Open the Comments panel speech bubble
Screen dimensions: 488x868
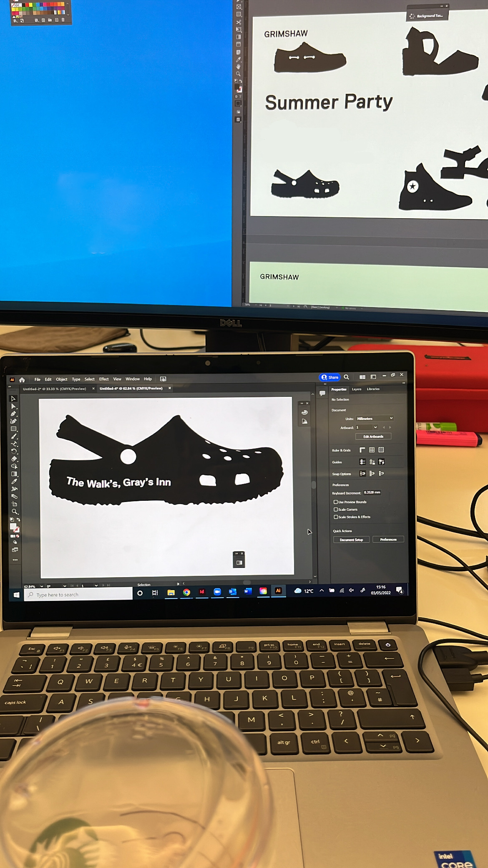(322, 393)
